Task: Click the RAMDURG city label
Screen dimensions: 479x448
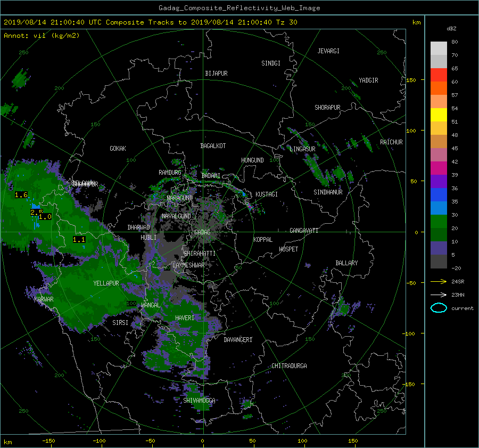Action: coord(170,173)
